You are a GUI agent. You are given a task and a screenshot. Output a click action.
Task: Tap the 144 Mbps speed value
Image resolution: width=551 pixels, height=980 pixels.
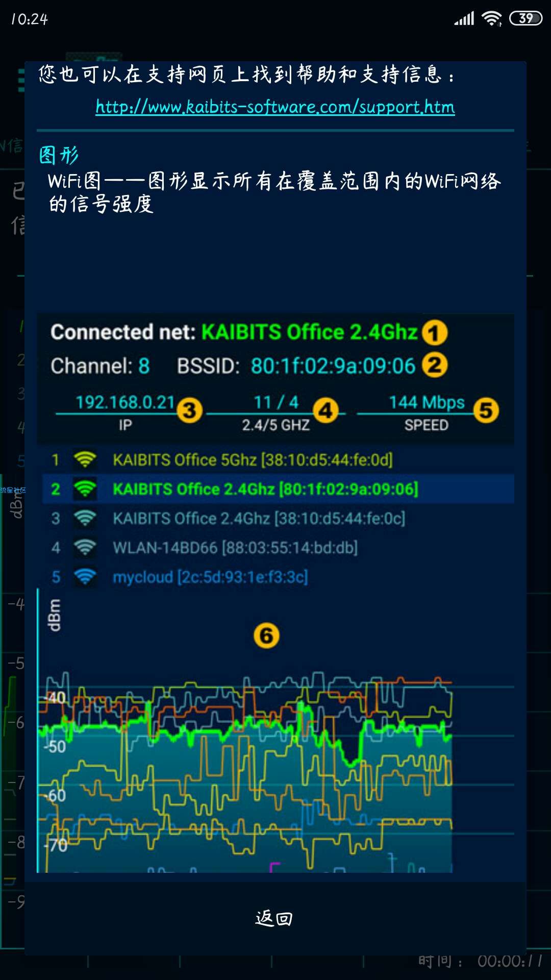click(427, 402)
